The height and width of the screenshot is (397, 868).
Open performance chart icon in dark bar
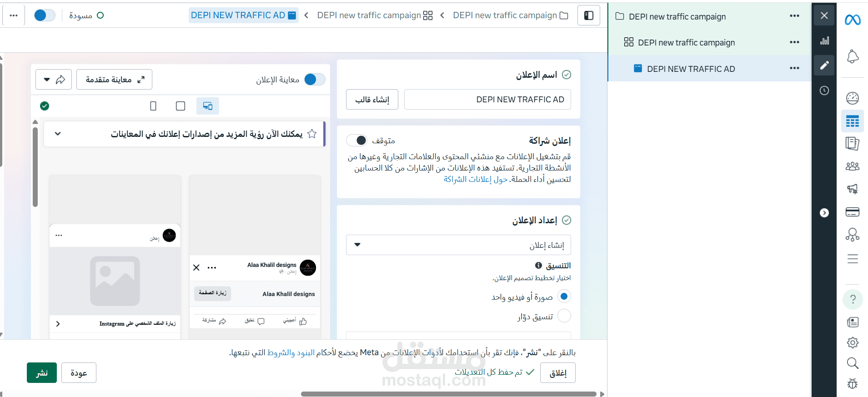click(x=824, y=41)
